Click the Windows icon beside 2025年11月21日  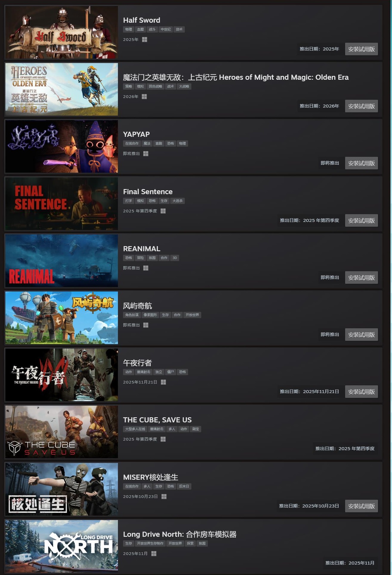tap(163, 382)
